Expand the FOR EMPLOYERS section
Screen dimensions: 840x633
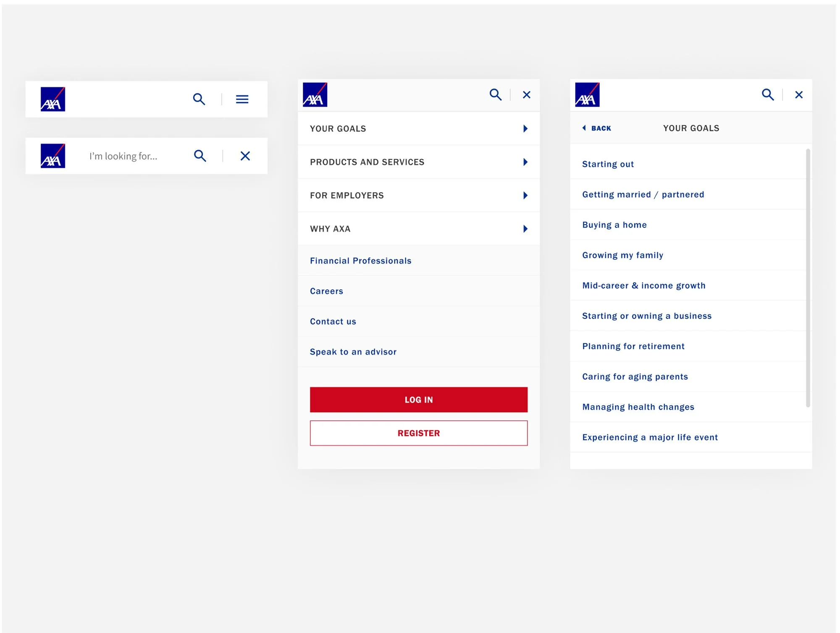tap(418, 195)
